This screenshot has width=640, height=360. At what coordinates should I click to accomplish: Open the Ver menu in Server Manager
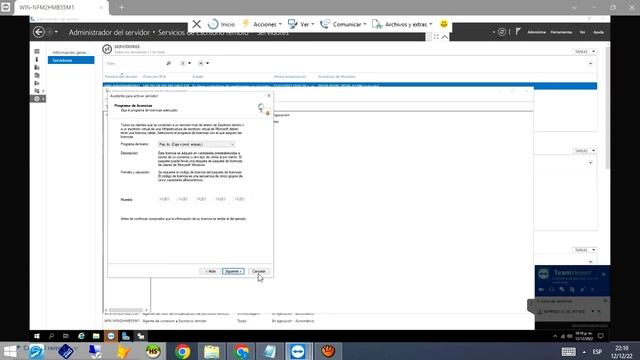pos(582,32)
